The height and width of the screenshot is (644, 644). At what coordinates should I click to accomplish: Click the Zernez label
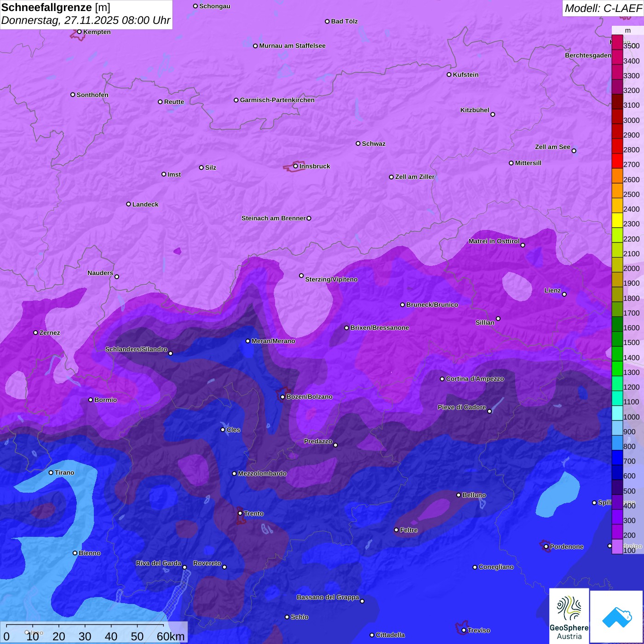click(50, 333)
